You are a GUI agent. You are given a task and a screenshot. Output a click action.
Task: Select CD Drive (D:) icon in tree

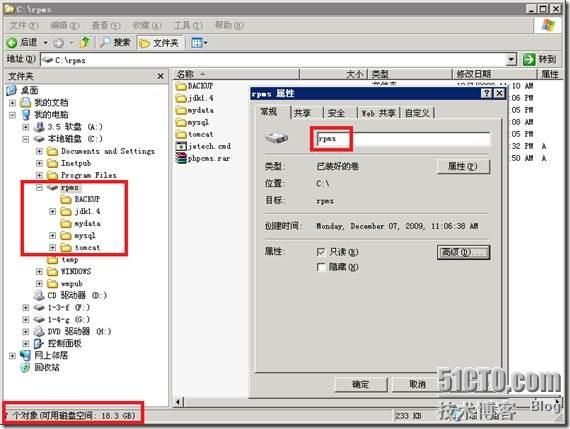click(39, 295)
